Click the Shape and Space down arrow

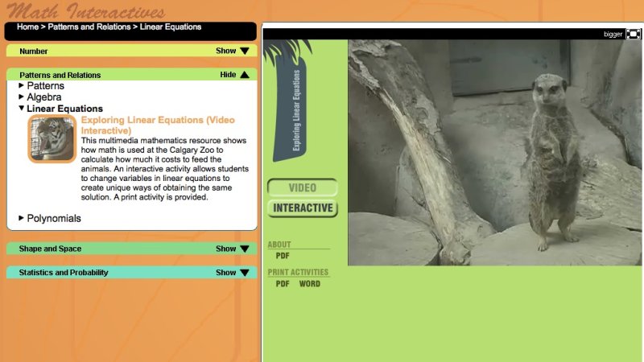245,249
